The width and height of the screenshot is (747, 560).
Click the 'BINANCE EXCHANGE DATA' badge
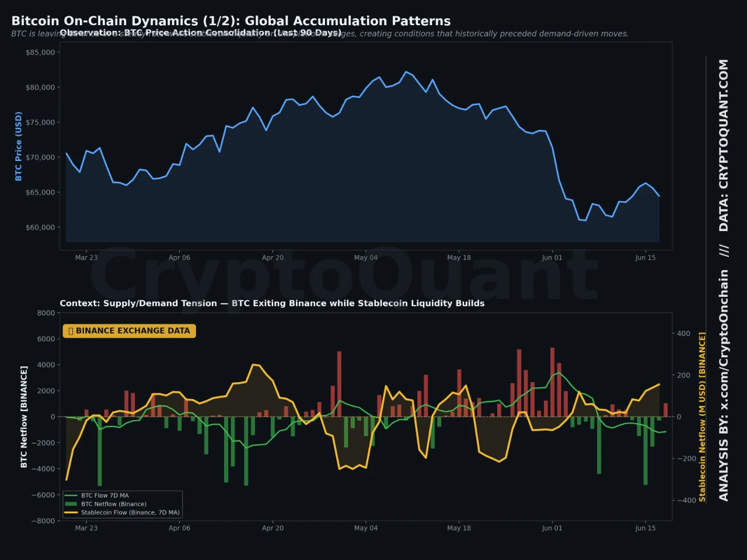(129, 331)
